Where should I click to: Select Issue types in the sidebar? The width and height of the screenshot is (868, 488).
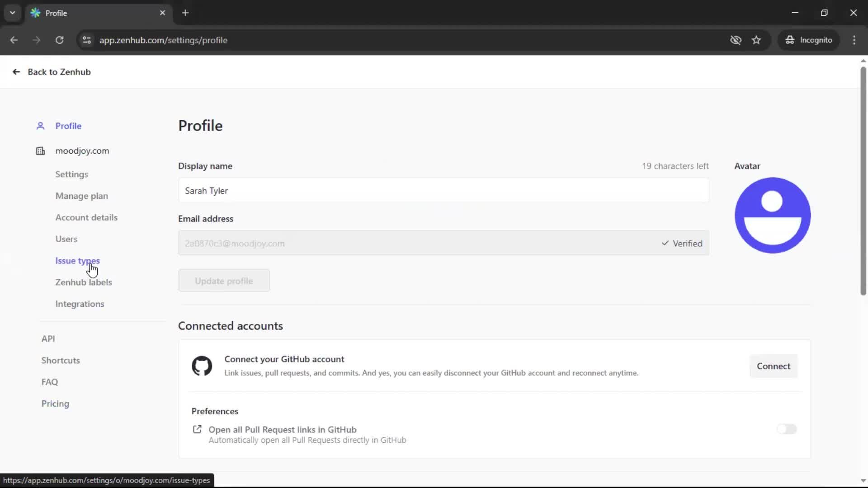click(x=78, y=261)
